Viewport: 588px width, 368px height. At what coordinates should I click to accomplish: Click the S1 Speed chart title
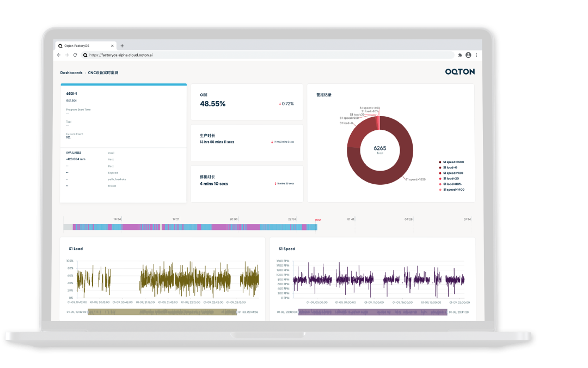coord(287,249)
